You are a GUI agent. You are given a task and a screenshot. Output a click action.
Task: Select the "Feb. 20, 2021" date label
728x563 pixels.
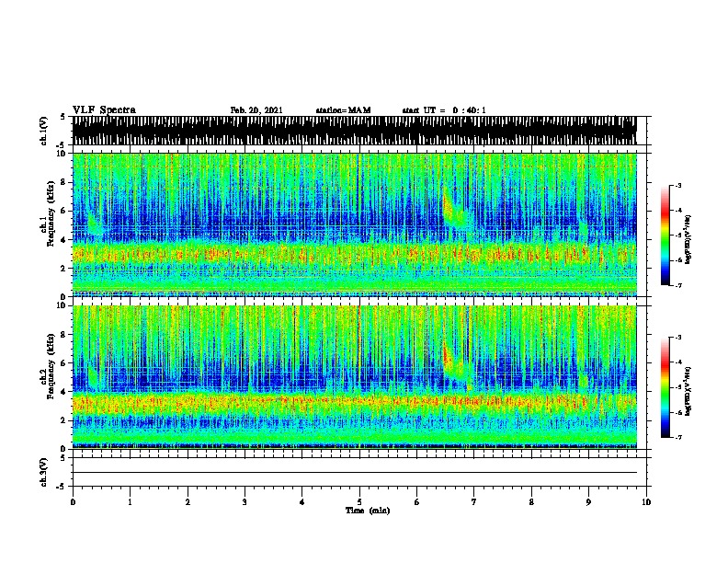(256, 110)
